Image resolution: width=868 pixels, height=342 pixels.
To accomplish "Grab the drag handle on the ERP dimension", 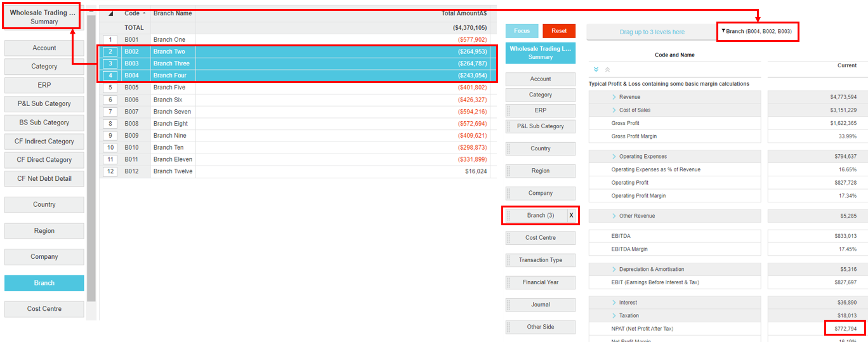I will (x=508, y=110).
